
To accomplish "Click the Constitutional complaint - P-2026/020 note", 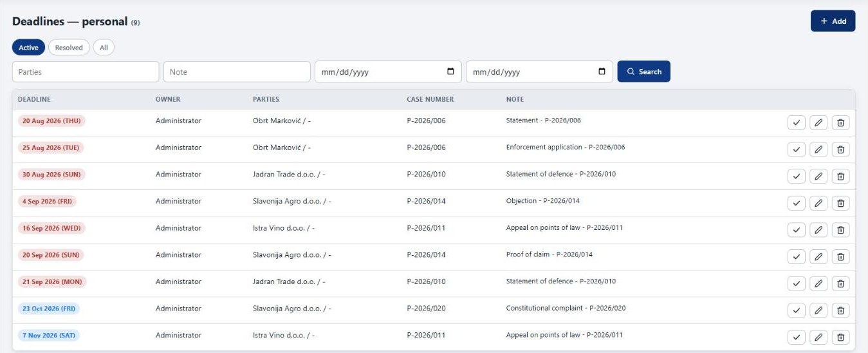I will 566,309.
